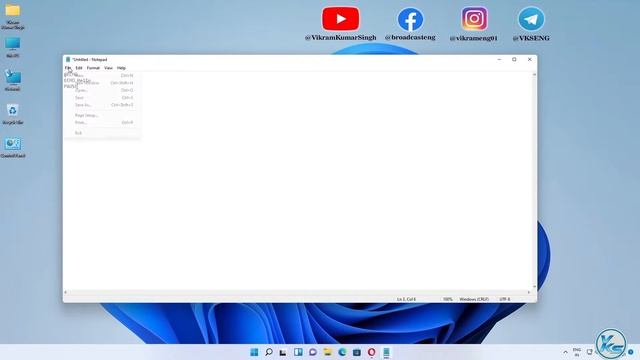Close the Notepad window

click(529, 59)
